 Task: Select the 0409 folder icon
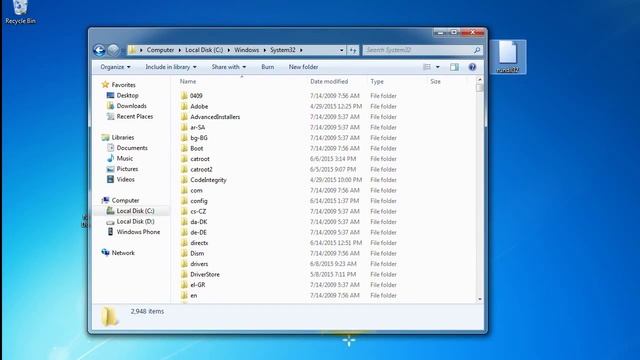click(x=184, y=96)
